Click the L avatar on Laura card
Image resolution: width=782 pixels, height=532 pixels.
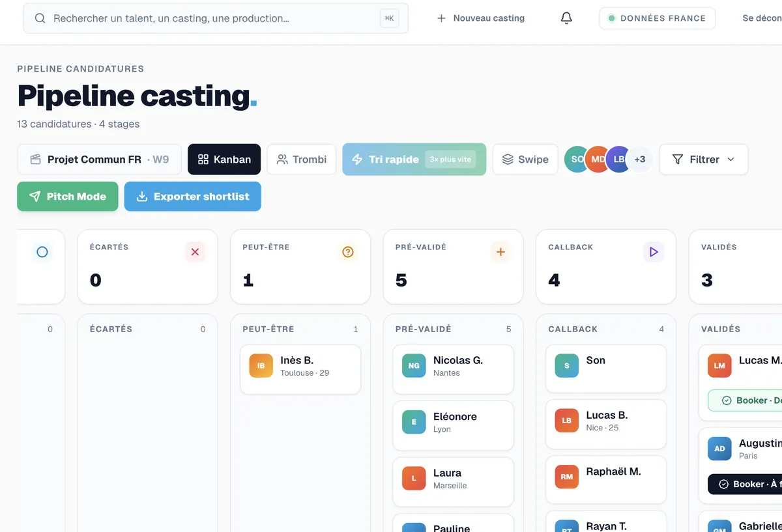pyautogui.click(x=414, y=479)
